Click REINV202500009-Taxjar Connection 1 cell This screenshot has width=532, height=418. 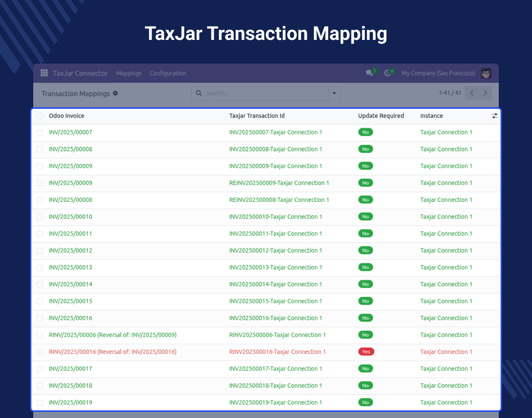[x=279, y=183]
